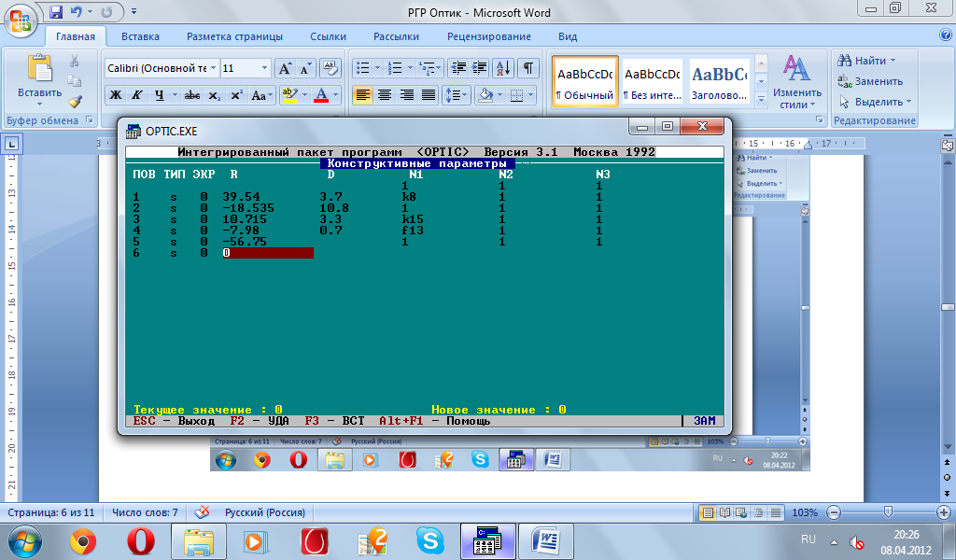Click the R value 39.54 in OPTIC
956x560 pixels.
click(242, 197)
